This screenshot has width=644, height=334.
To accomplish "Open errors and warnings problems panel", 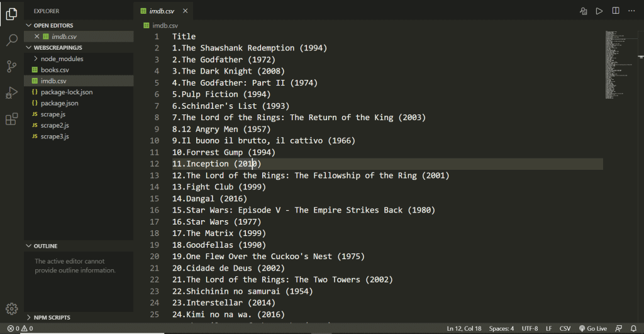I will click(x=20, y=328).
